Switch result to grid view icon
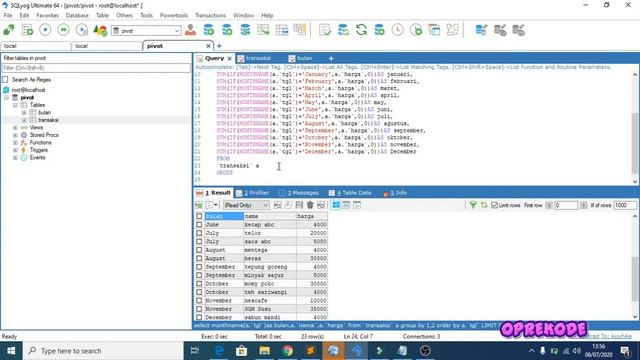The height and width of the screenshot is (360, 640). [336, 205]
